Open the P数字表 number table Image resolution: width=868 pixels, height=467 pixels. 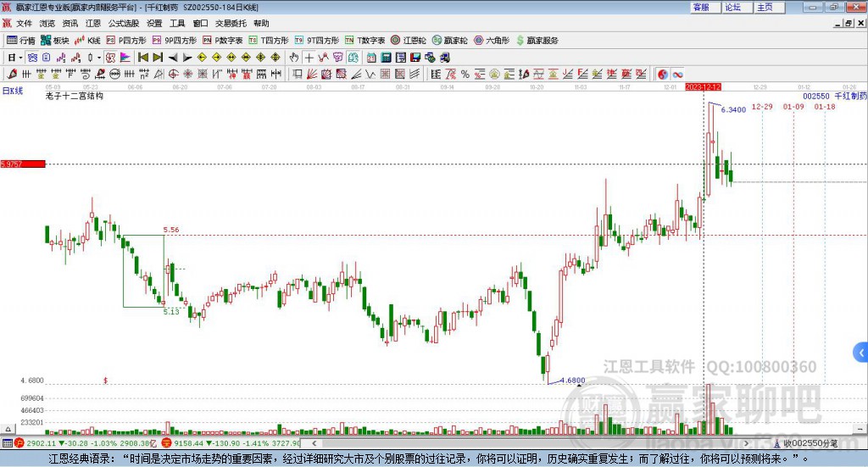click(x=223, y=41)
